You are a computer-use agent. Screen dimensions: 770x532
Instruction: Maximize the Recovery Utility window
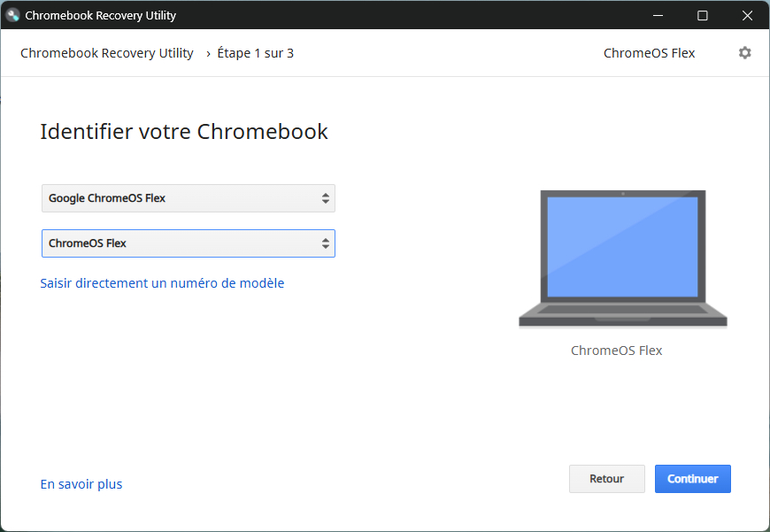(703, 15)
